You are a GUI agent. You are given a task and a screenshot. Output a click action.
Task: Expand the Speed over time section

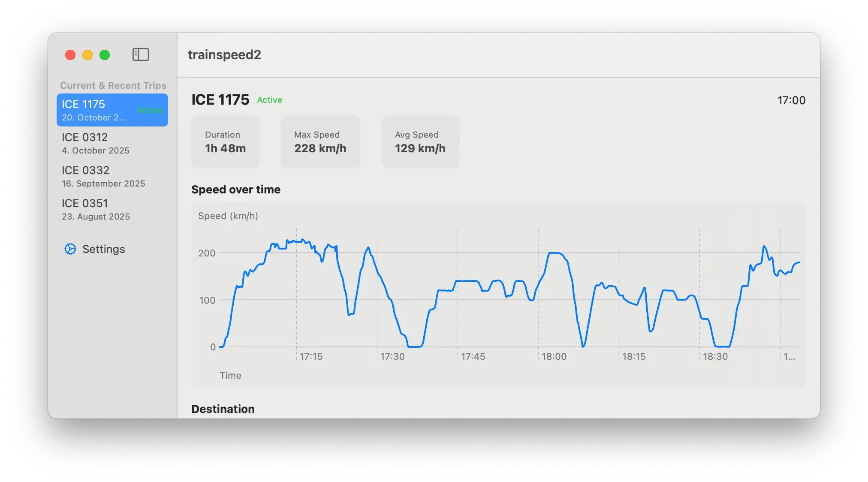[236, 189]
